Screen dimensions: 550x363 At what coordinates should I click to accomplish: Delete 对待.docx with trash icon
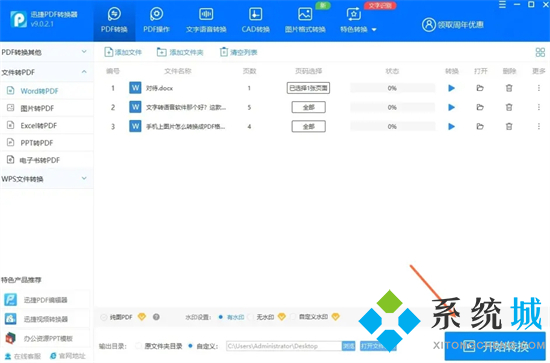(509, 88)
